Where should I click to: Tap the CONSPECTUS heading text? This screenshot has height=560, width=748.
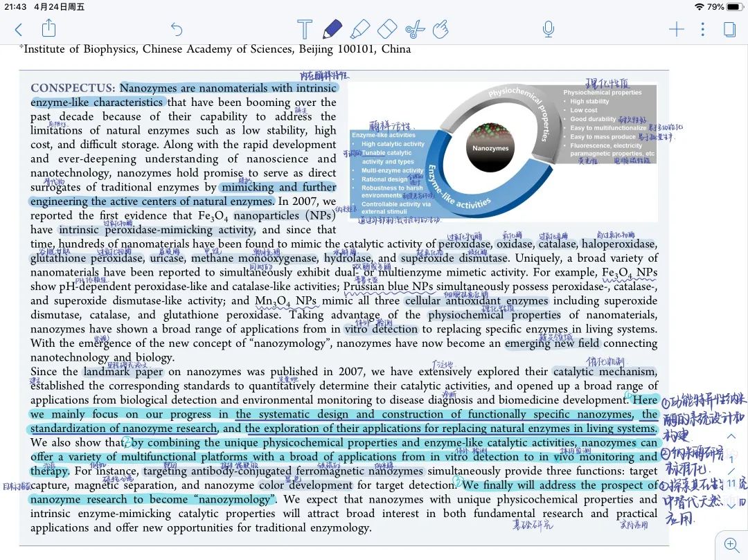73,89
